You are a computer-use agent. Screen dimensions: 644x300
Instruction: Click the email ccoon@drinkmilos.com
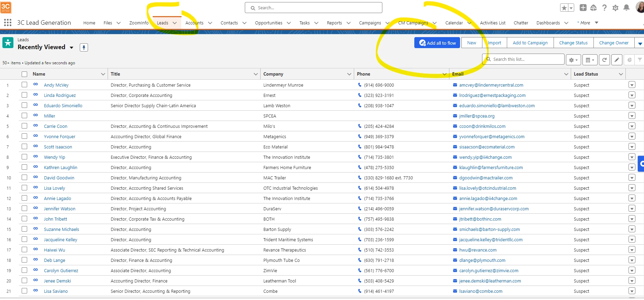click(x=482, y=126)
